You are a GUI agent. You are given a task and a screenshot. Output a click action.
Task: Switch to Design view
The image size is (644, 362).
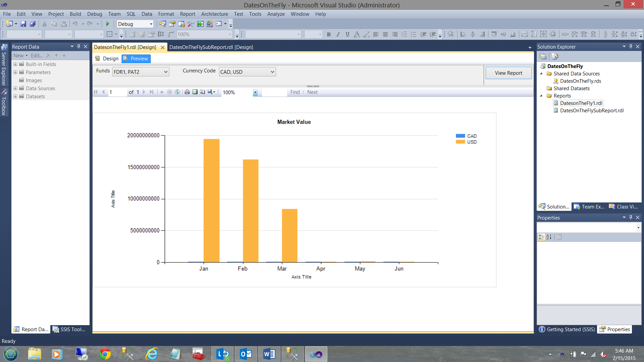pos(107,59)
